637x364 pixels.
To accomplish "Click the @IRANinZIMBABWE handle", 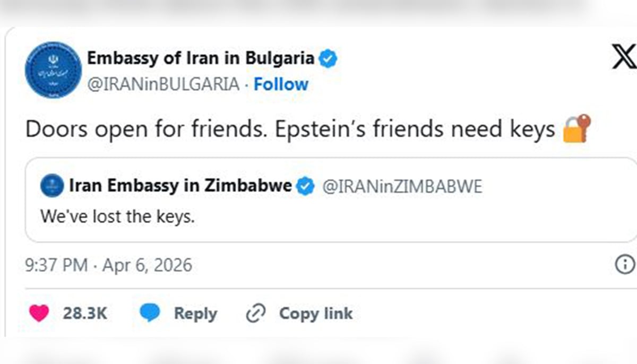I will click(402, 187).
